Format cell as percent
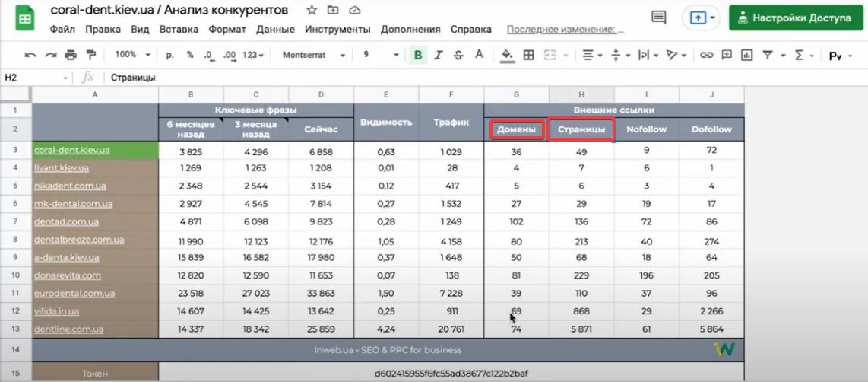Screen dimensions: 868x382 point(190,55)
